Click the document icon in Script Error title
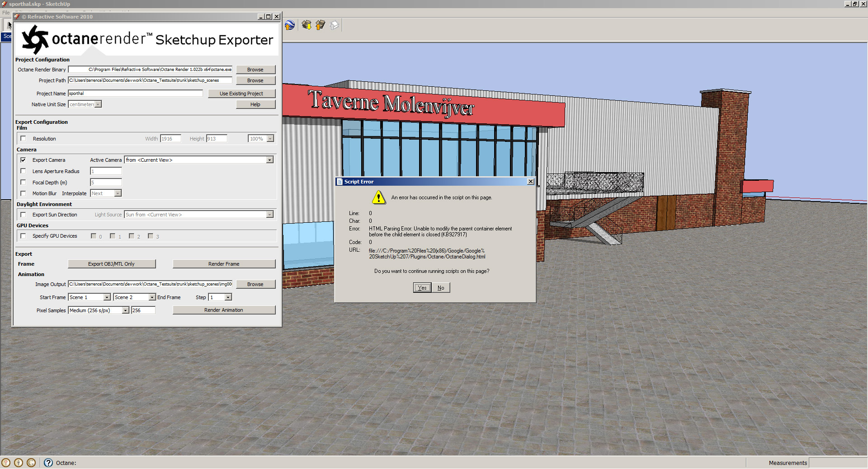This screenshot has height=469, width=868. click(340, 182)
